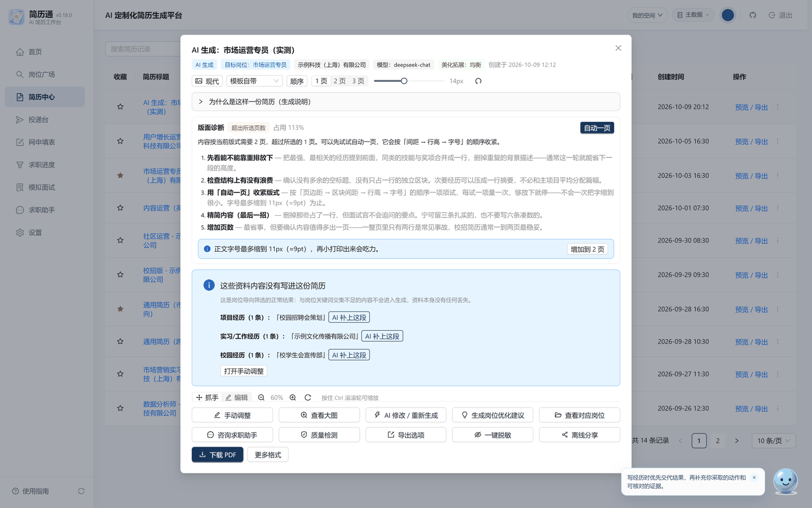Open 设置 in the sidebar

[45, 233]
